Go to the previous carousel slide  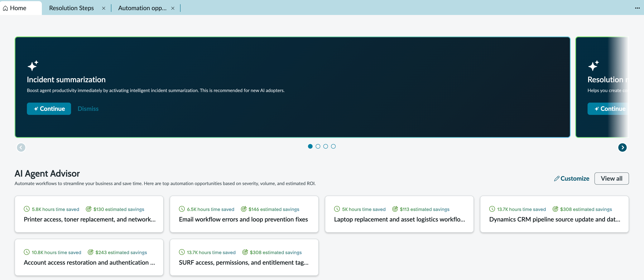(x=21, y=147)
